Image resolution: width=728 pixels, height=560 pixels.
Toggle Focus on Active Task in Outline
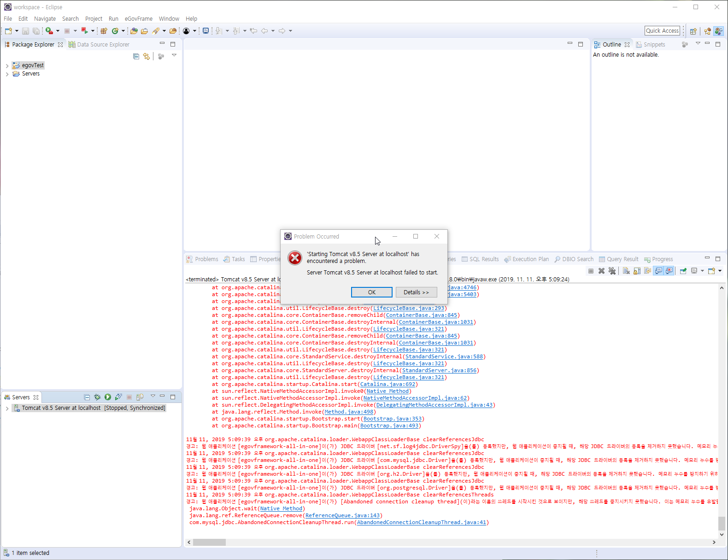(685, 45)
